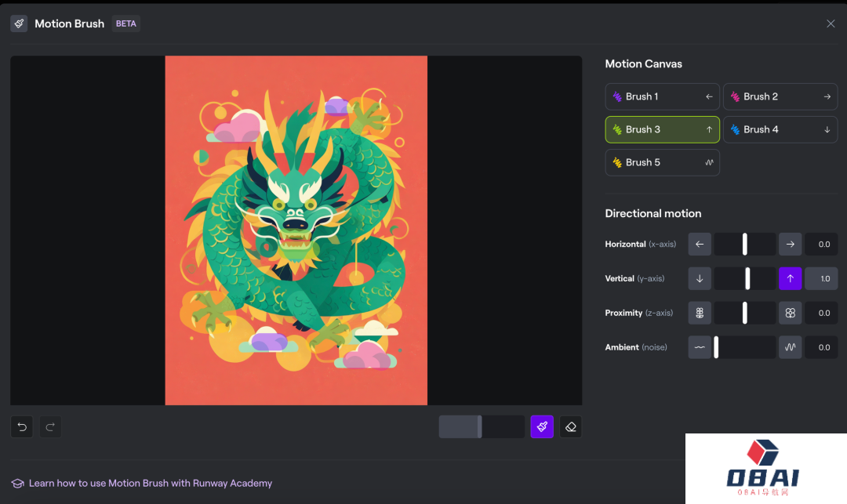847x504 pixels.
Task: Click the noise wave icon on Brush 5
Action: (x=709, y=162)
